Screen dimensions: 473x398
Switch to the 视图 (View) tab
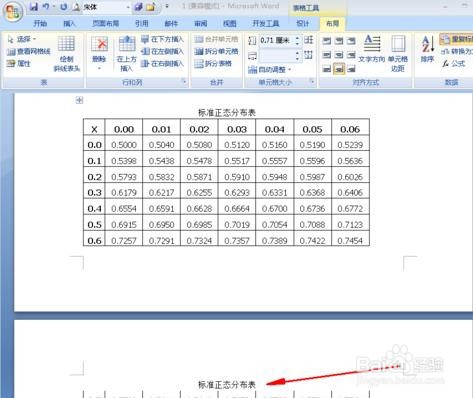(230, 23)
